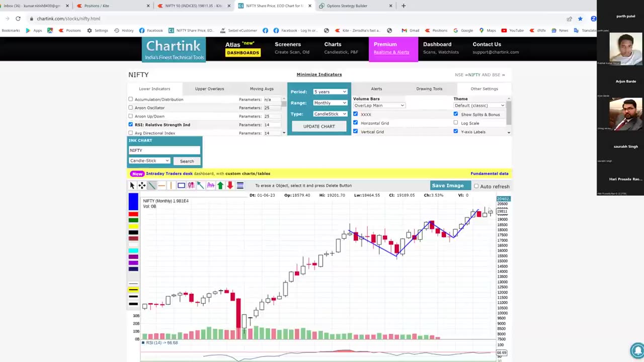Click the Minimize Indicators link
The width and height of the screenshot is (644, 362).
point(319,74)
